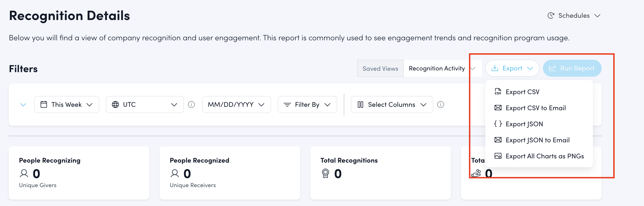644x206 pixels.
Task: Click the globe icon in timezone selector
Action: [115, 105]
